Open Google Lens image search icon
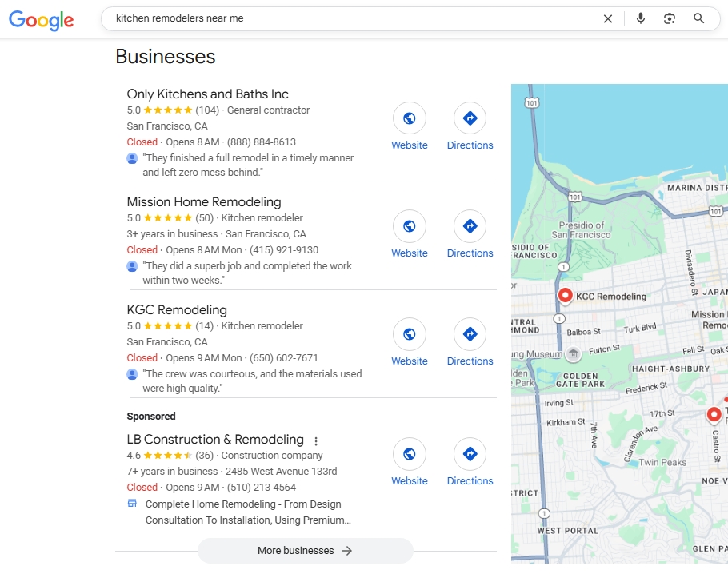The image size is (728, 574). pos(670,18)
